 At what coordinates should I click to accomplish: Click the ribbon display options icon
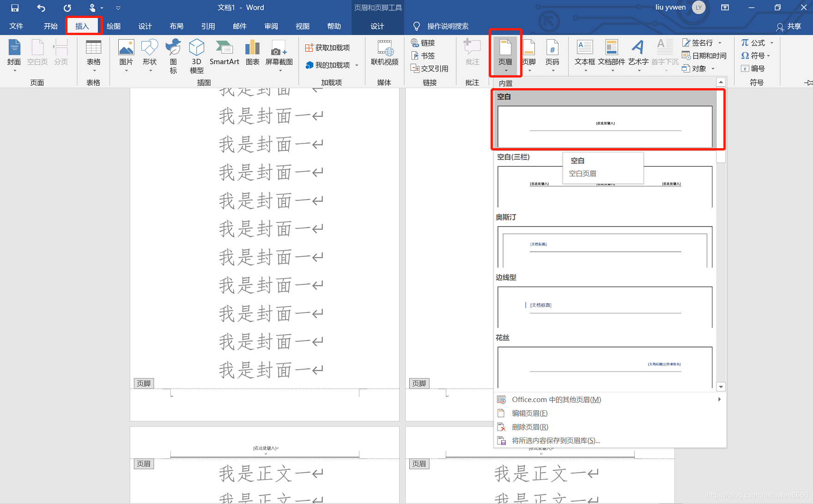[x=725, y=7]
